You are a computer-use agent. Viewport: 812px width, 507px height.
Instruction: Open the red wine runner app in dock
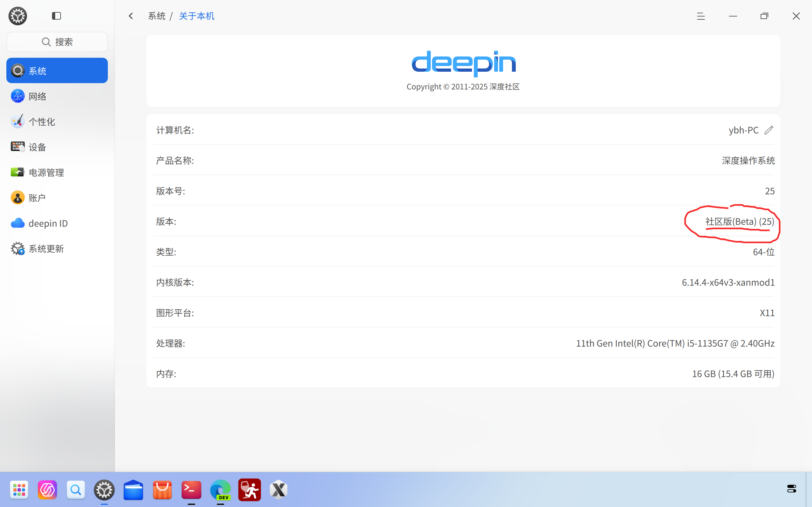[249, 490]
